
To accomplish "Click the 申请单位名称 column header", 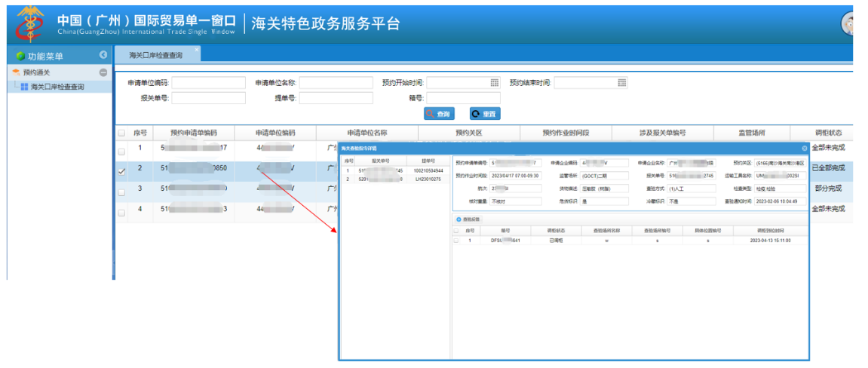I will point(367,133).
